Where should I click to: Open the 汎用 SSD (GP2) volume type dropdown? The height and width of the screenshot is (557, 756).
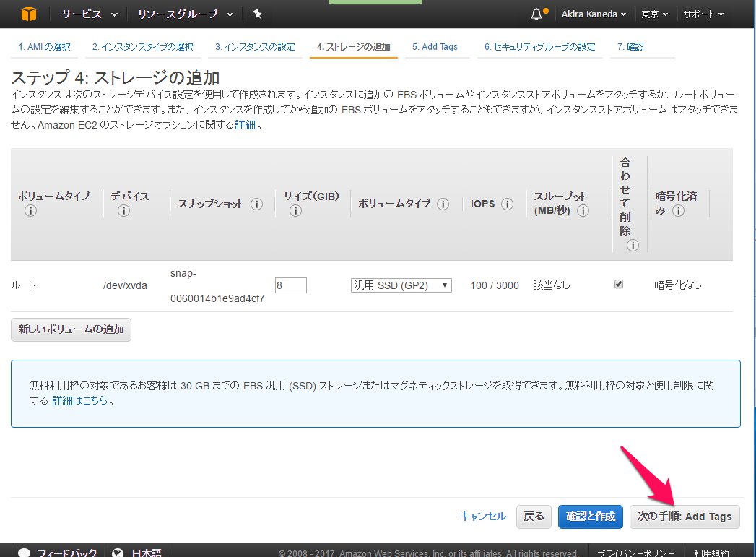pyautogui.click(x=401, y=285)
